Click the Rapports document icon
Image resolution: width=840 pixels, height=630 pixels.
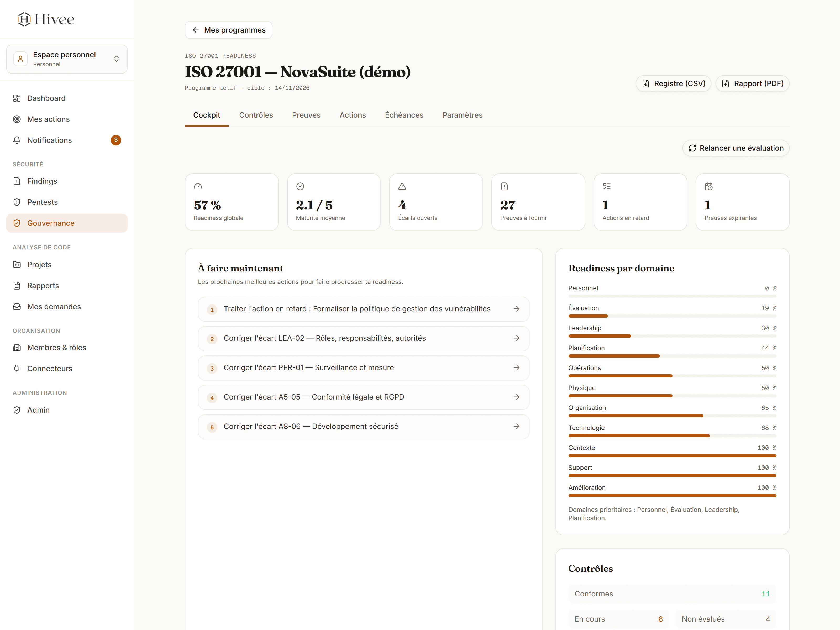(17, 286)
